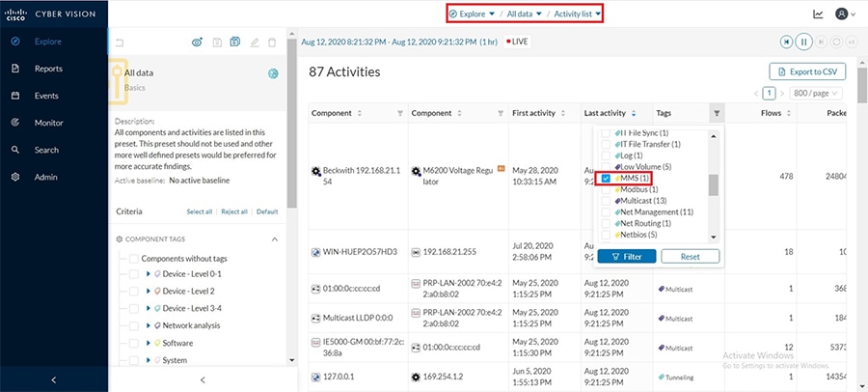868x392 pixels.
Task: Click Select all in Criteria
Action: click(x=200, y=211)
